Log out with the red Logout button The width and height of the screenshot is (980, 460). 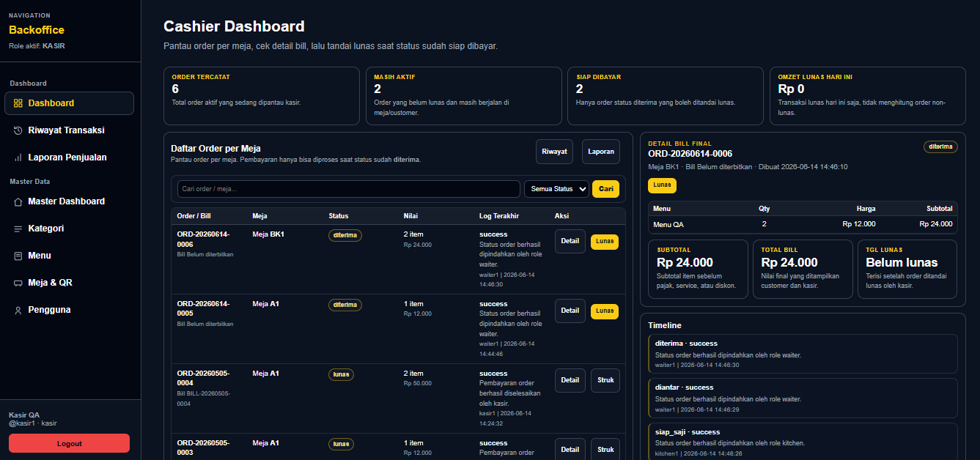pos(69,443)
